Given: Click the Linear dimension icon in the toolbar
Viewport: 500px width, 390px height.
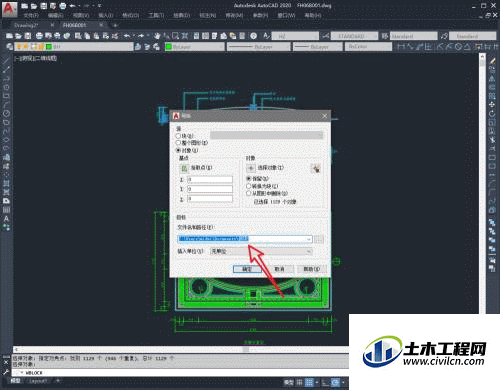Looking at the screenshot, I should click(x=401, y=46).
